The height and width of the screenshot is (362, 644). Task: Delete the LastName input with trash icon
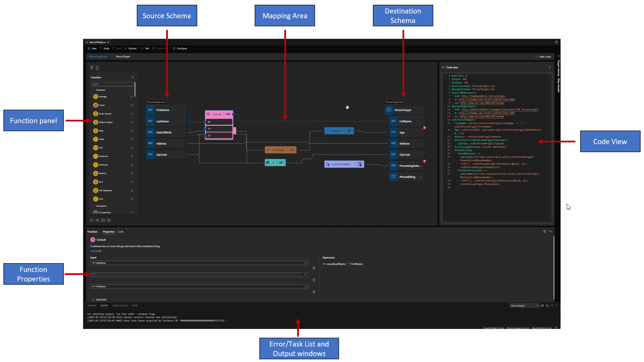314,269
